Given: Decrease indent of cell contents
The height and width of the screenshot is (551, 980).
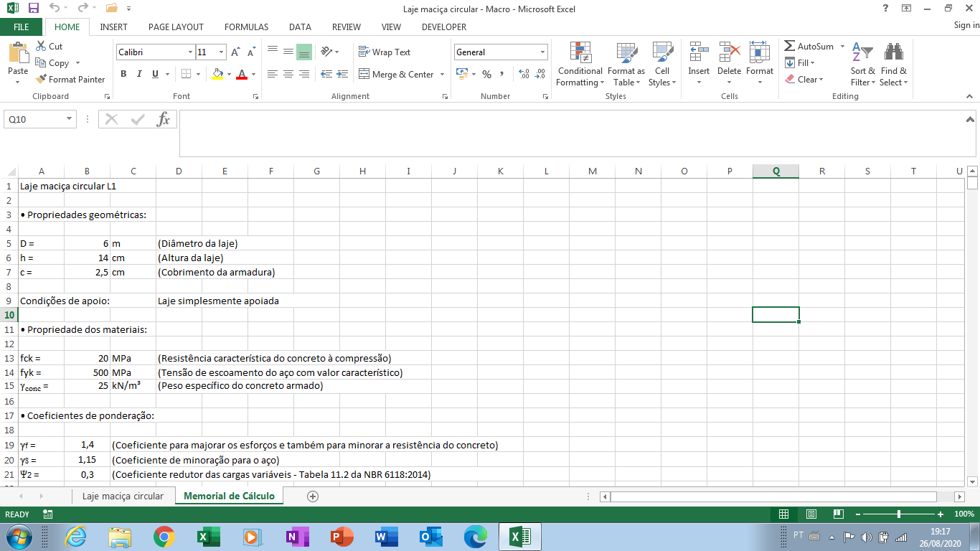Looking at the screenshot, I should pos(326,74).
